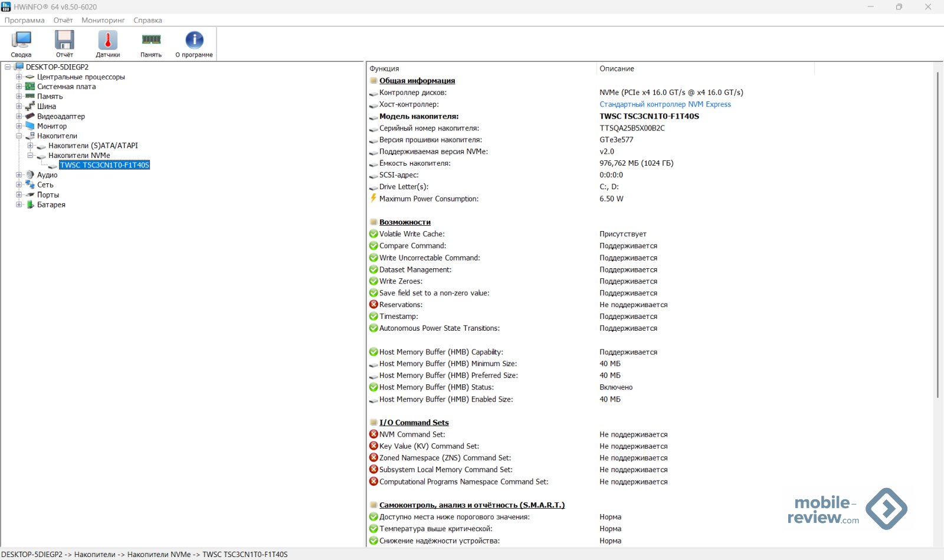Open the Отчёт menu in menu bar
The image size is (944, 560).
(63, 20)
